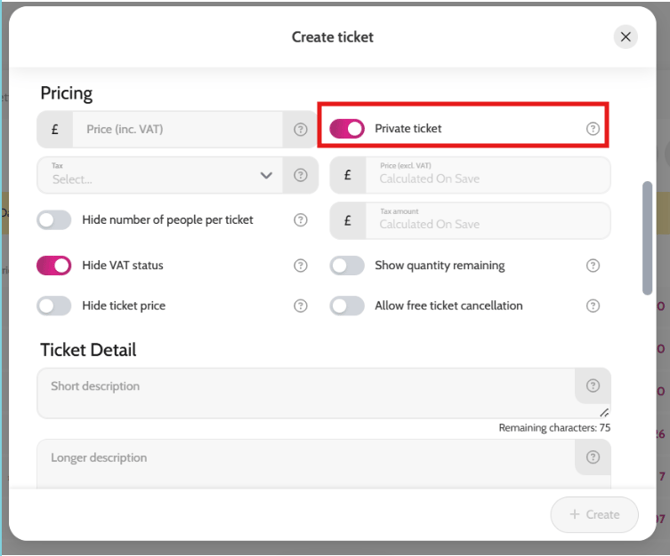
Task: Toggle Hide ticket price on
Action: [54, 306]
